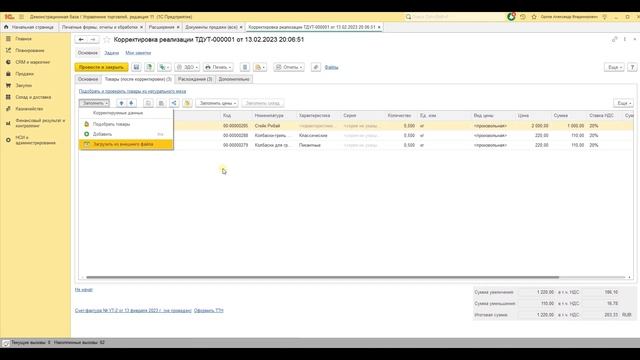Expand the create-based-on dropdown icon
This screenshot has width=640, height=360.
click(164, 67)
